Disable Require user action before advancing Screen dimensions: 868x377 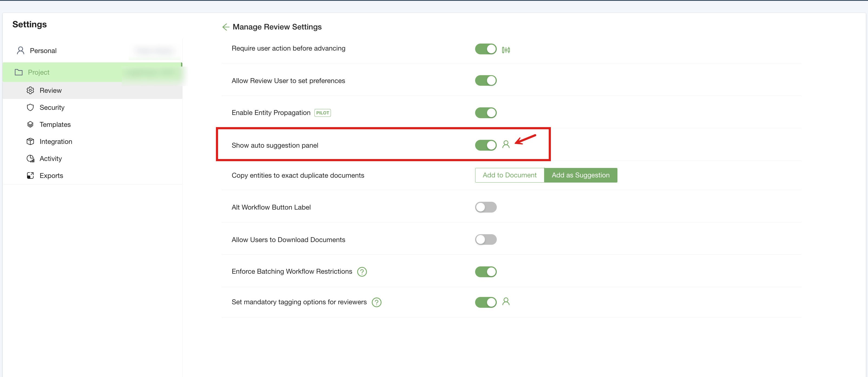[486, 49]
